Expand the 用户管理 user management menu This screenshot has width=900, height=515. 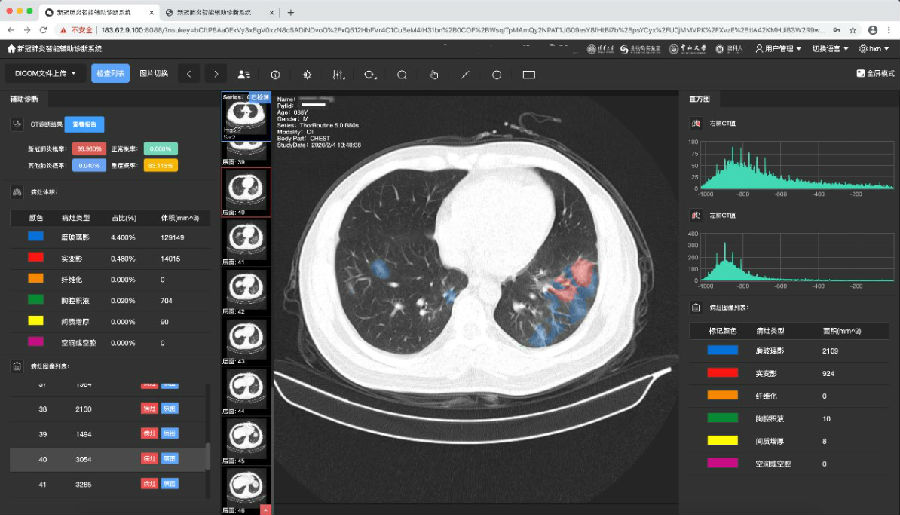pyautogui.click(x=781, y=48)
